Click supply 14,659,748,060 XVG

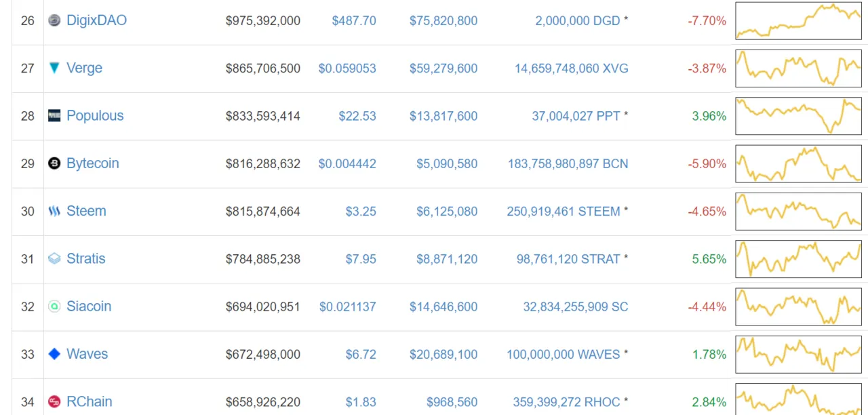pos(572,68)
